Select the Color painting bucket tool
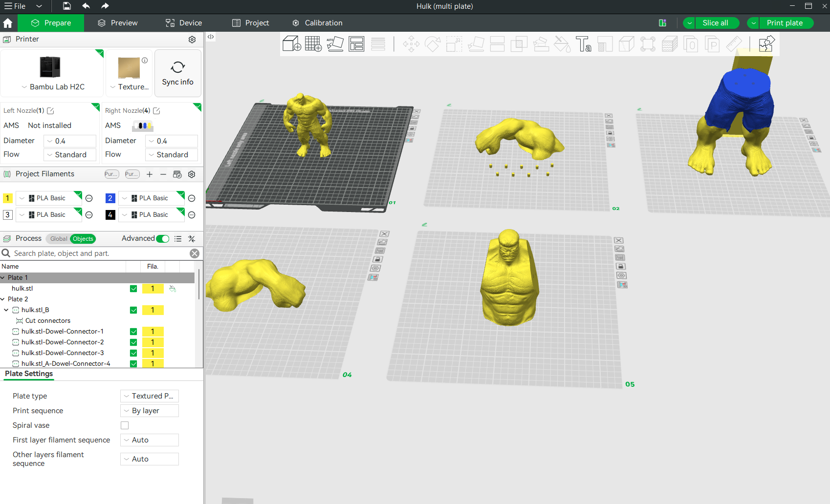Screen dimensions: 830x504 pyautogui.click(x=562, y=44)
